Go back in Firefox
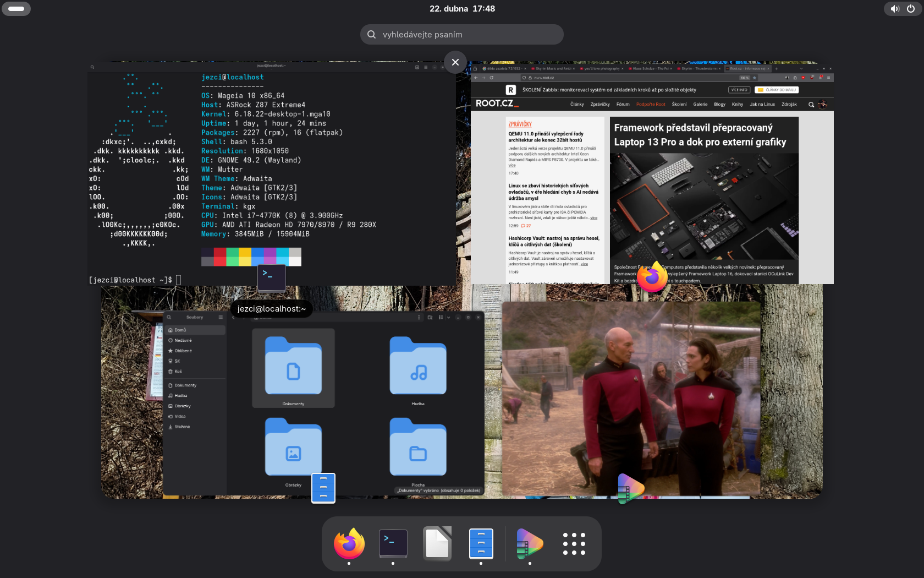 [476, 78]
